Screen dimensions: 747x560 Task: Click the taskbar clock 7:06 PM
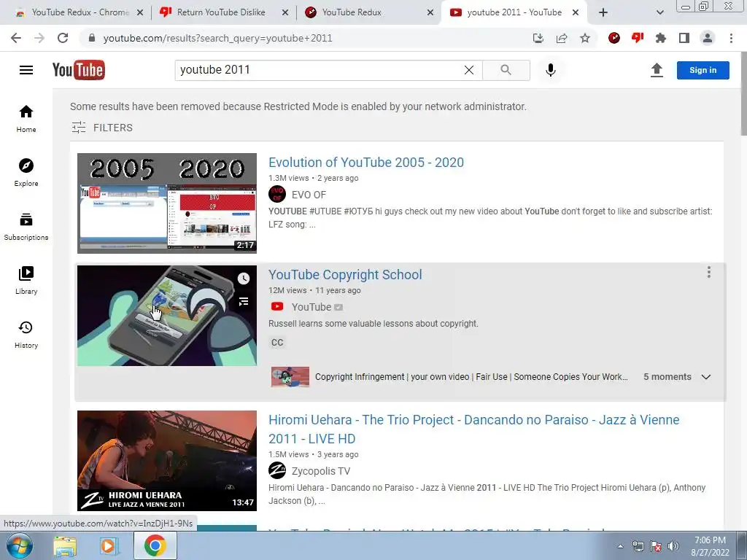[710, 546]
